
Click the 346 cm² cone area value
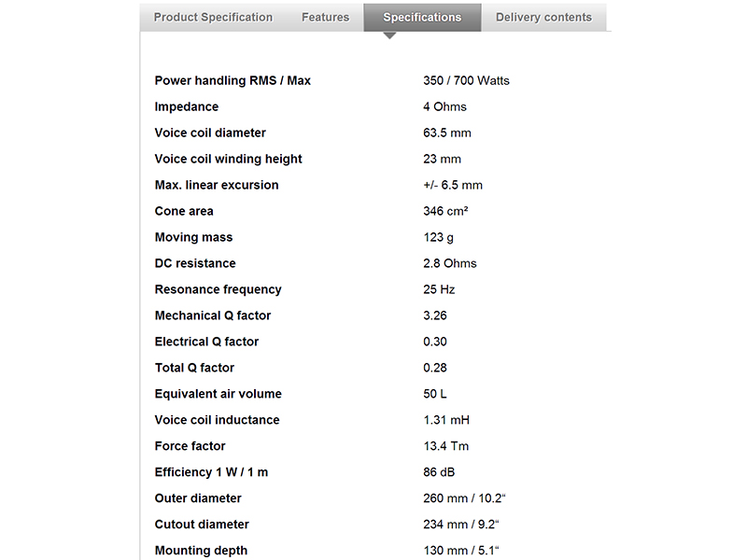445,211
